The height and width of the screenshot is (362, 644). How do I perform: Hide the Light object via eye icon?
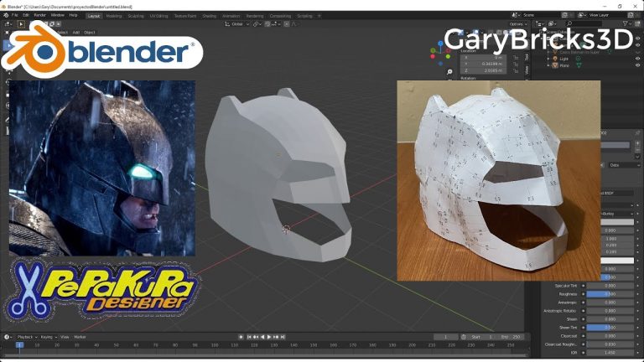pyautogui.click(x=638, y=59)
